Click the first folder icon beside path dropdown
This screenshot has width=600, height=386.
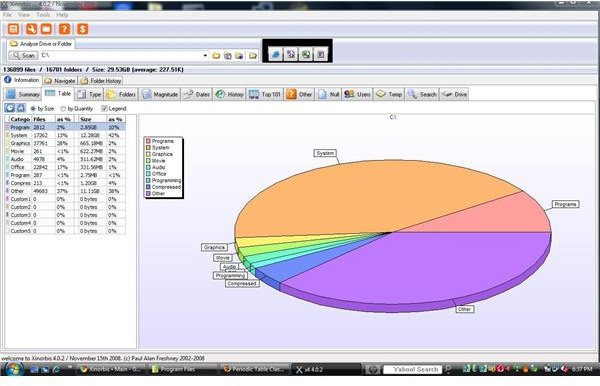(x=216, y=56)
